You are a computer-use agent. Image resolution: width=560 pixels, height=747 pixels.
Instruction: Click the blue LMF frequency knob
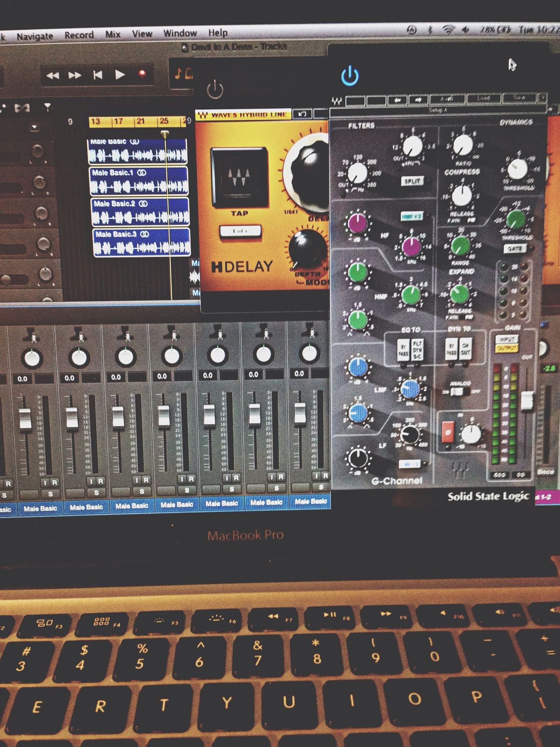point(410,389)
